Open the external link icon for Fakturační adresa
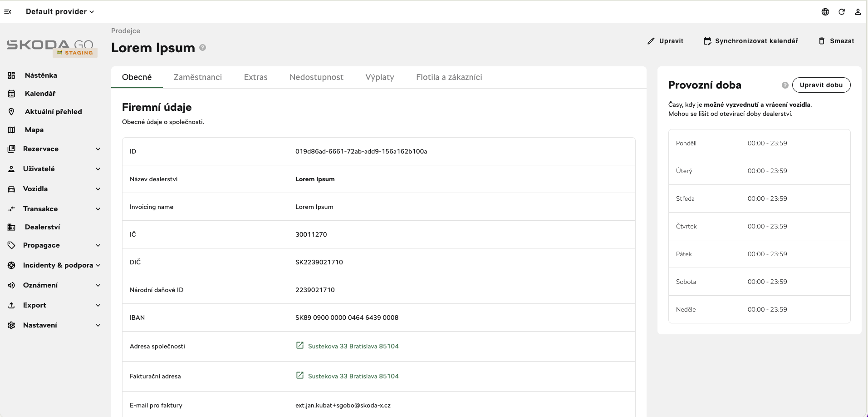The image size is (868, 417). 300,376
